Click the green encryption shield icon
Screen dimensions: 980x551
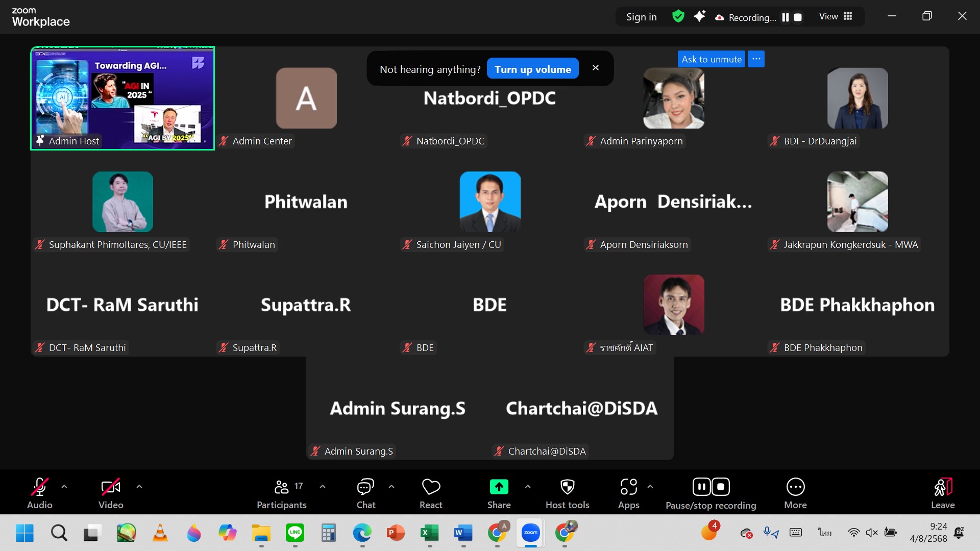(x=678, y=16)
